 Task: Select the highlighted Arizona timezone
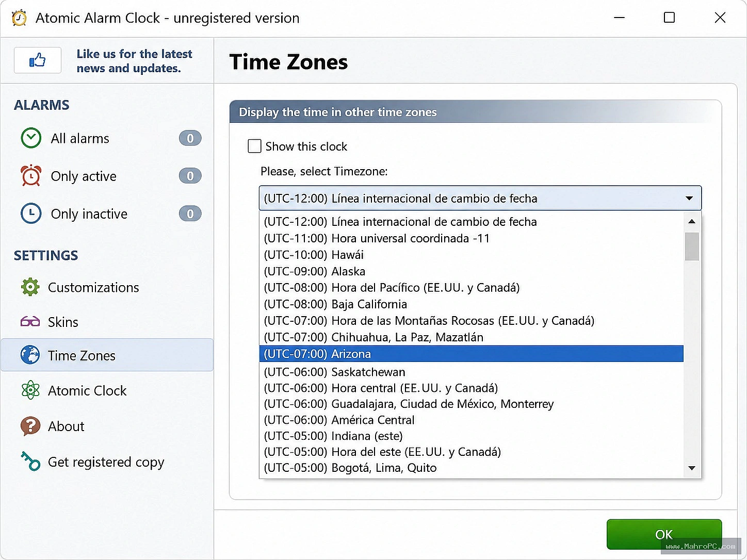(x=471, y=354)
